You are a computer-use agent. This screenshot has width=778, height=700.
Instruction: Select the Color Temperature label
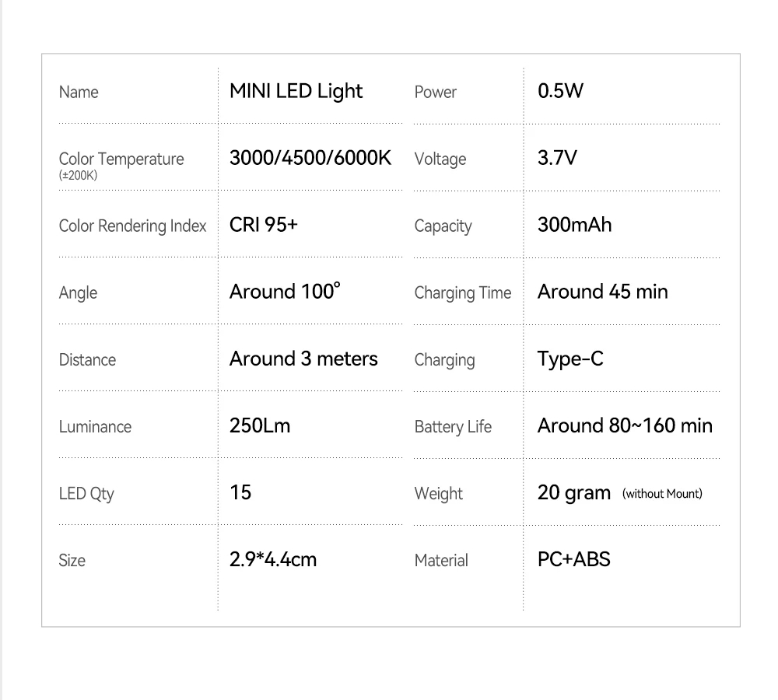[121, 159]
